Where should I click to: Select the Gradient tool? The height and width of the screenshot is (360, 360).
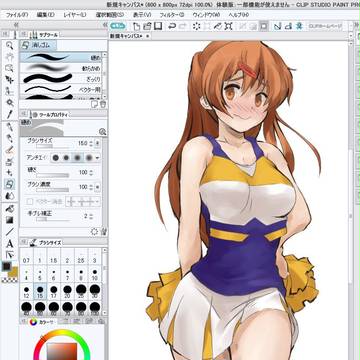[10, 220]
